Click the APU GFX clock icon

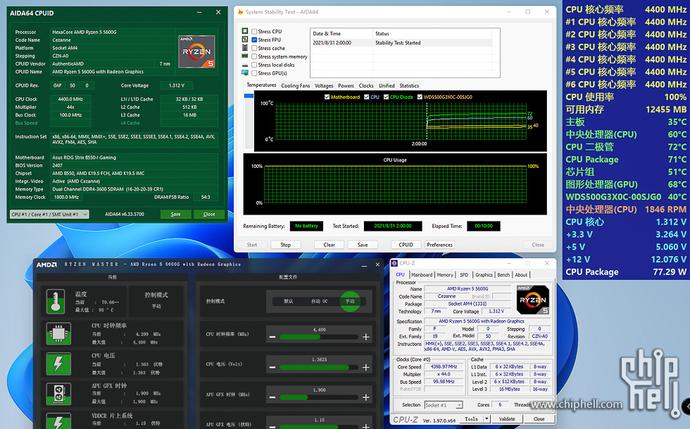point(57,395)
